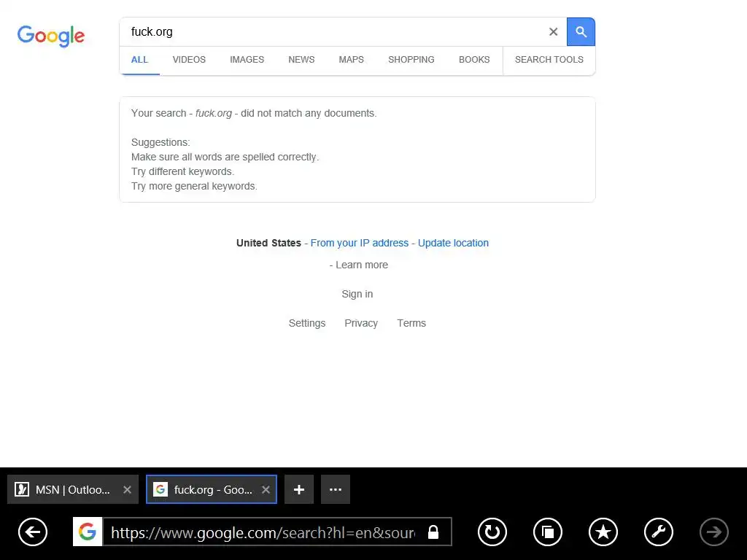This screenshot has width=747, height=560.
Task: Open the Privacy footer link
Action: click(361, 323)
